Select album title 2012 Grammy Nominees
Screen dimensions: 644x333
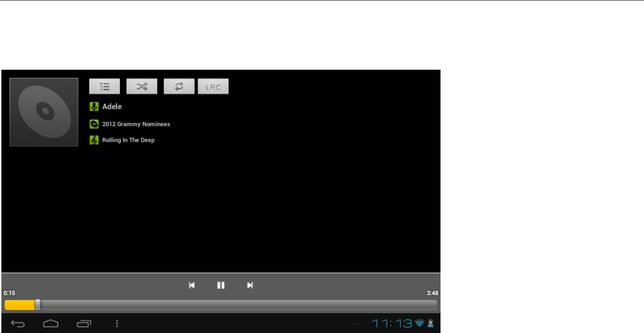pos(136,124)
